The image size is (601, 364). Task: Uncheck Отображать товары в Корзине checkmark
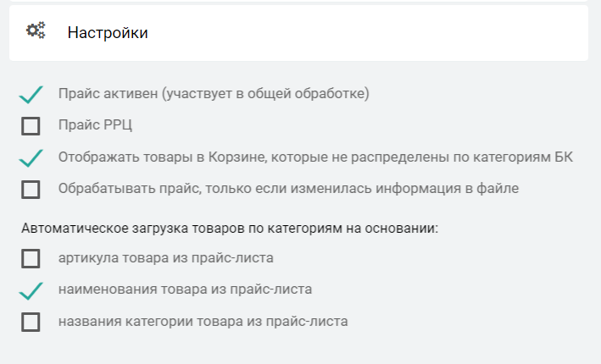point(31,158)
